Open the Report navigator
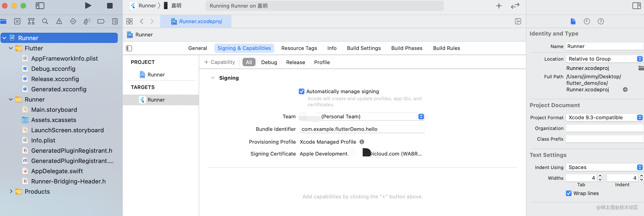 point(115,21)
